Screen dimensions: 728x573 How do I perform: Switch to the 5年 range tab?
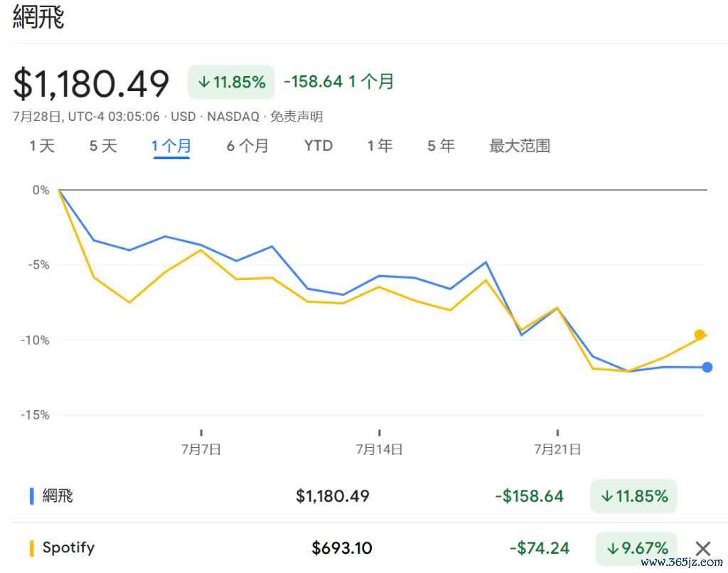[441, 146]
